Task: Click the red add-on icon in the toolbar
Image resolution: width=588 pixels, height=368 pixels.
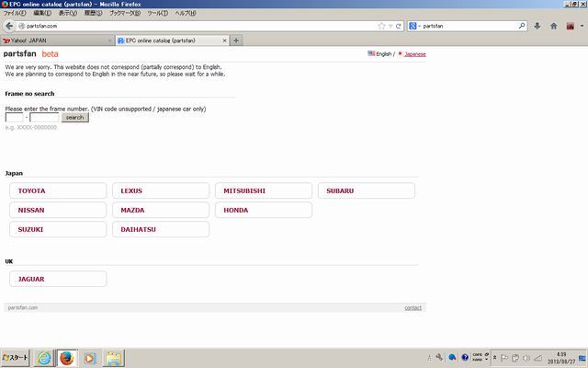Action: (x=570, y=26)
